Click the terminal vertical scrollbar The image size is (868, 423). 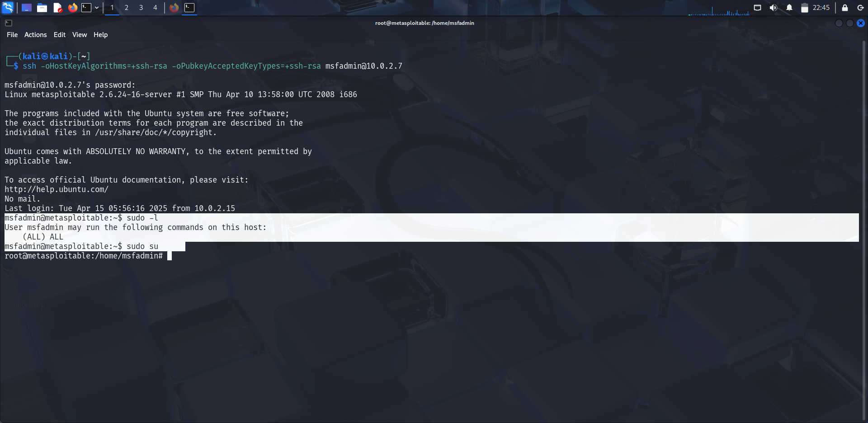point(864,230)
